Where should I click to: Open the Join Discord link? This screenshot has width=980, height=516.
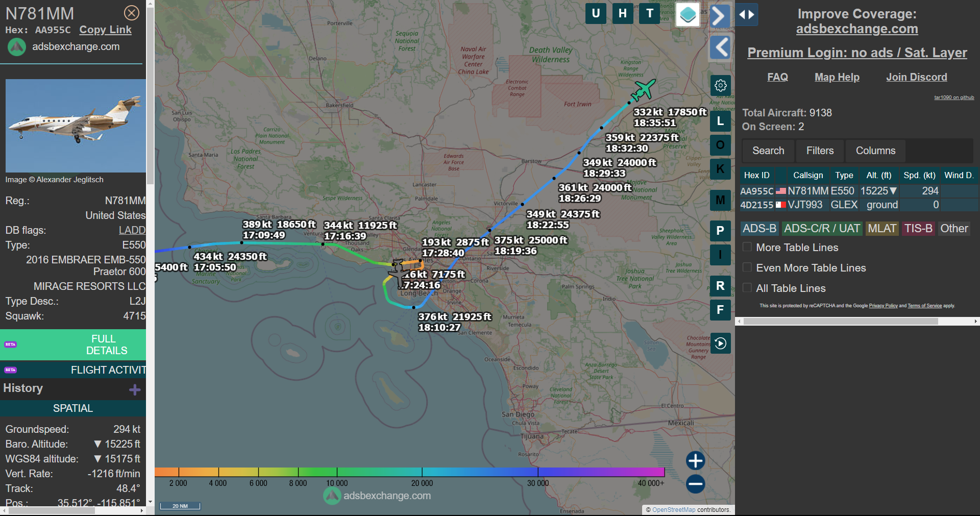point(917,77)
